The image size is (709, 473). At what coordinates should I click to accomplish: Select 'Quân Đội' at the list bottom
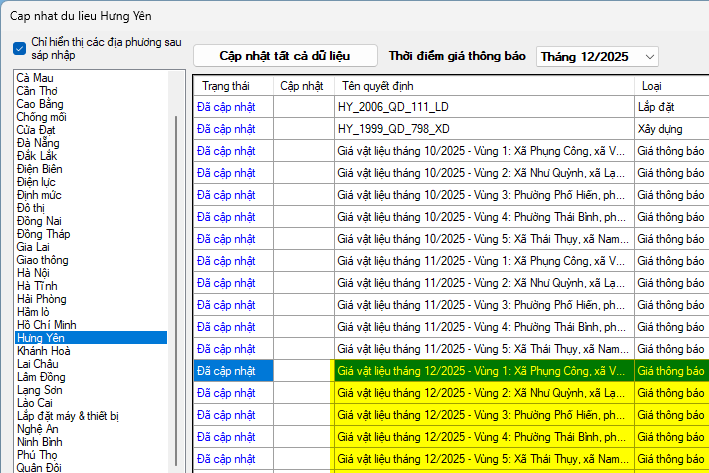point(40,467)
